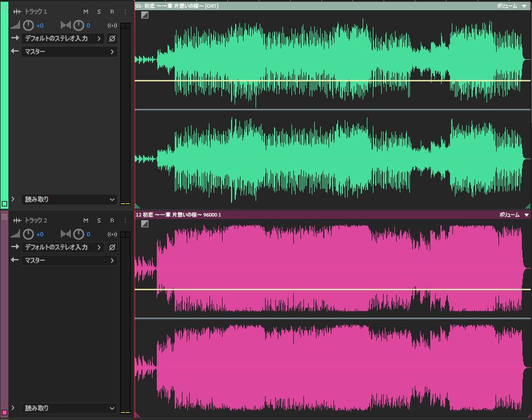Image resolution: width=532 pixels, height=420 pixels.
Task: Open Track 2 master output dropdown
Action: [x=69, y=260]
